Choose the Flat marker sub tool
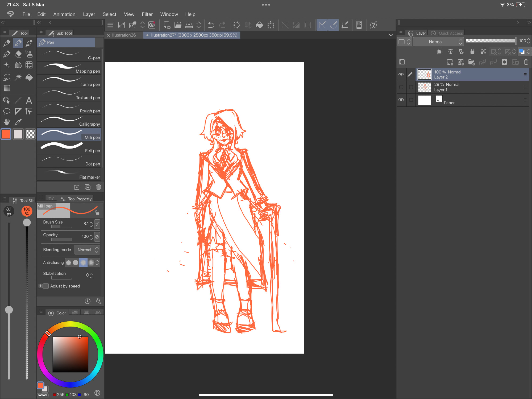The width and height of the screenshot is (532, 399). (69, 174)
